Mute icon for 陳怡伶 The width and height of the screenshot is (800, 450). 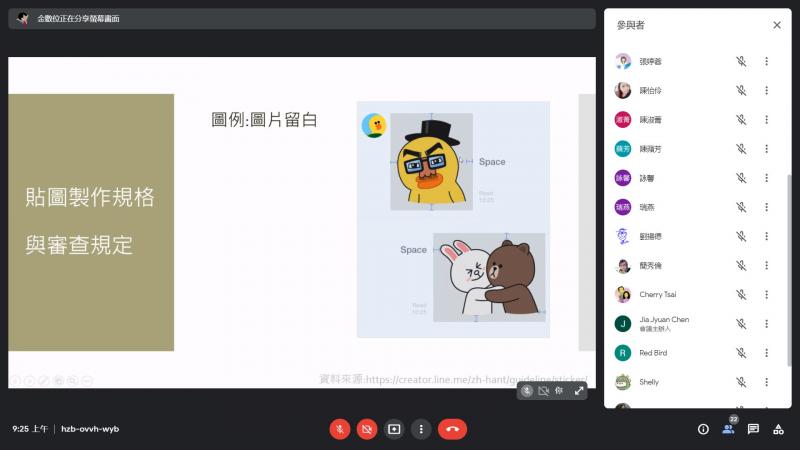pyautogui.click(x=741, y=90)
